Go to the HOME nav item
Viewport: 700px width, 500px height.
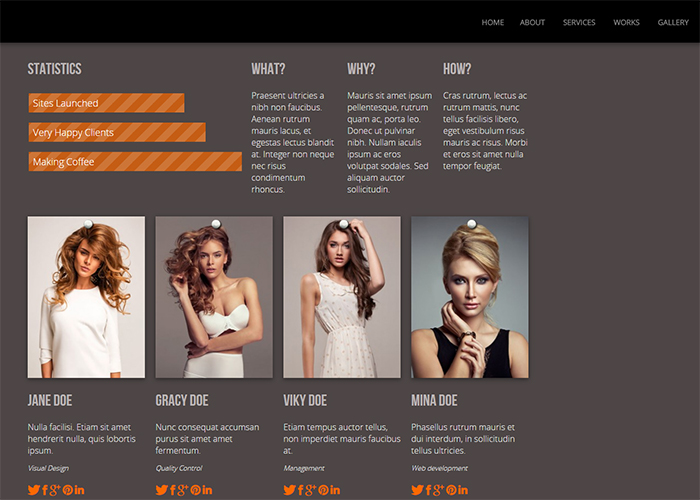point(492,22)
